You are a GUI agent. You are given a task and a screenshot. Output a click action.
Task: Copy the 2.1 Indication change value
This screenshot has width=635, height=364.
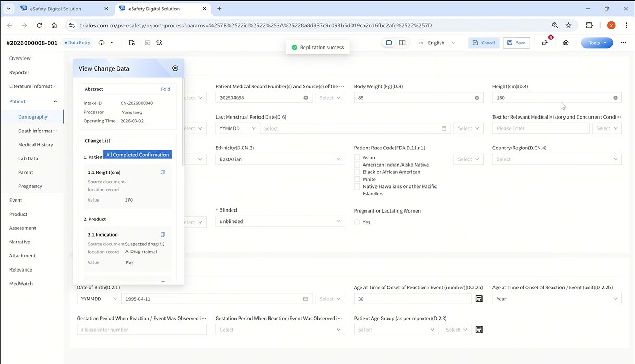(x=163, y=234)
